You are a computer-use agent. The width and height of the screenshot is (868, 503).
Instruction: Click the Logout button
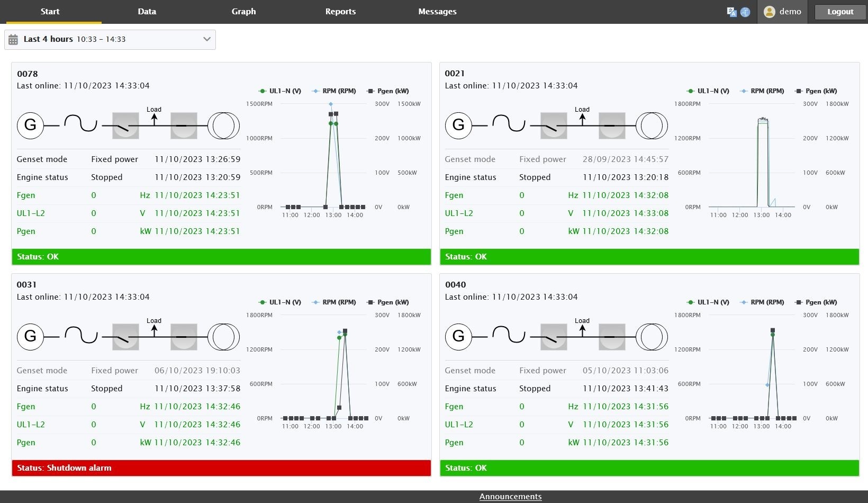(x=840, y=12)
